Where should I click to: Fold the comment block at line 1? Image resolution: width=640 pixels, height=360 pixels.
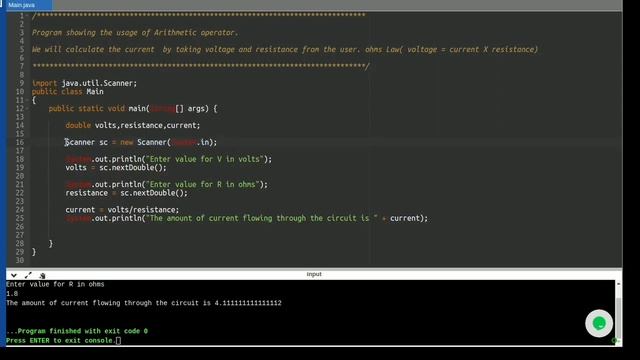pyautogui.click(x=27, y=16)
